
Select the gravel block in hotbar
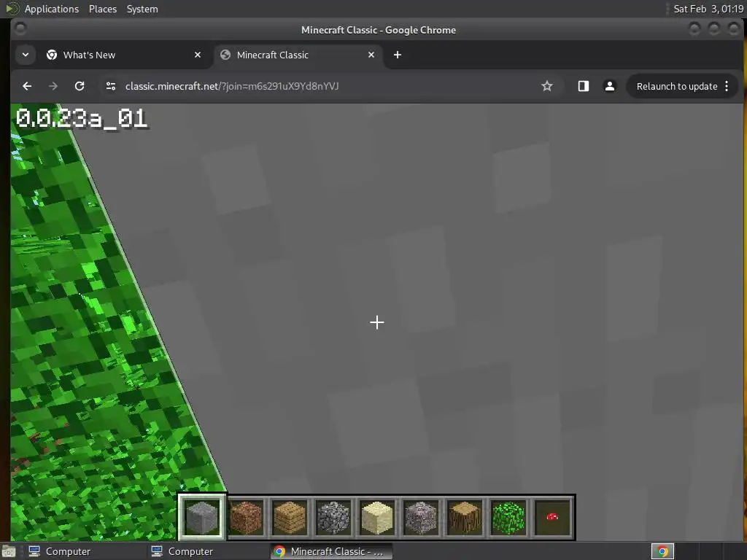(x=421, y=517)
